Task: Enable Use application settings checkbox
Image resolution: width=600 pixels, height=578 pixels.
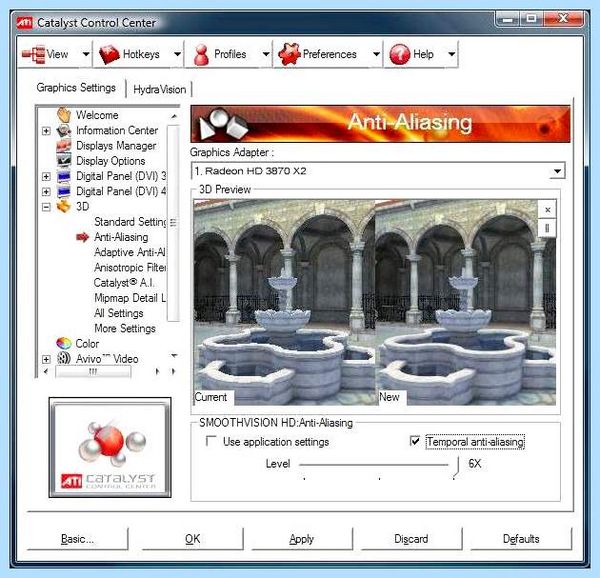Action: tap(211, 441)
